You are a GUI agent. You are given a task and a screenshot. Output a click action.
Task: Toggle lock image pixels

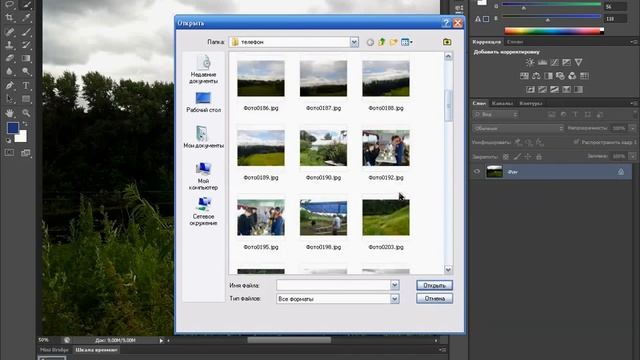(517, 156)
